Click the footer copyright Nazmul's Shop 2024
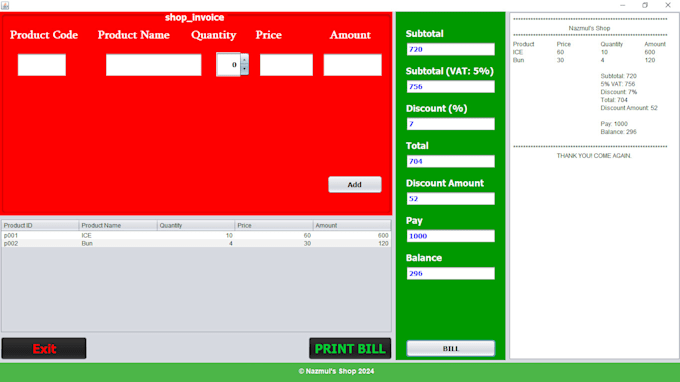 click(x=336, y=371)
